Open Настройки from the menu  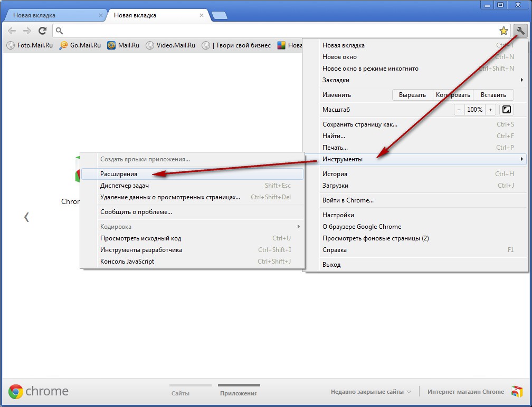click(338, 215)
